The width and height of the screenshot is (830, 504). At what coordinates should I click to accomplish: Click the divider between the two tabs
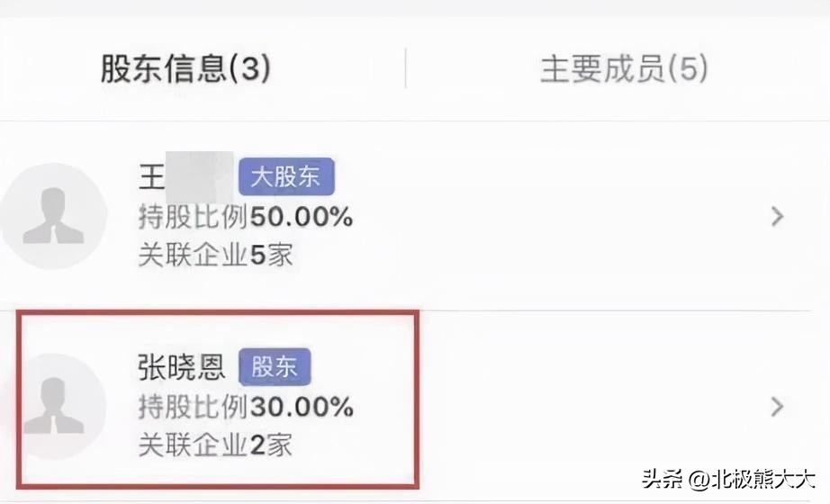coord(405,69)
